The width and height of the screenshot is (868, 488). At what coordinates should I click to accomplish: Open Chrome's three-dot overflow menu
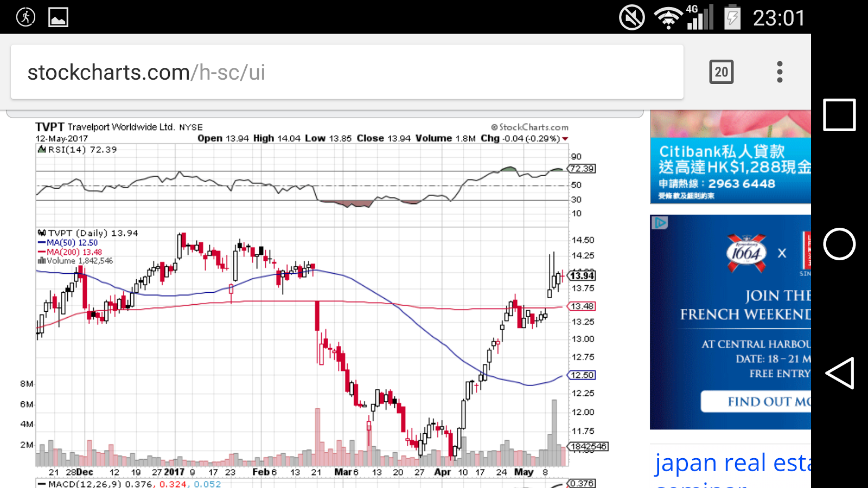[780, 72]
